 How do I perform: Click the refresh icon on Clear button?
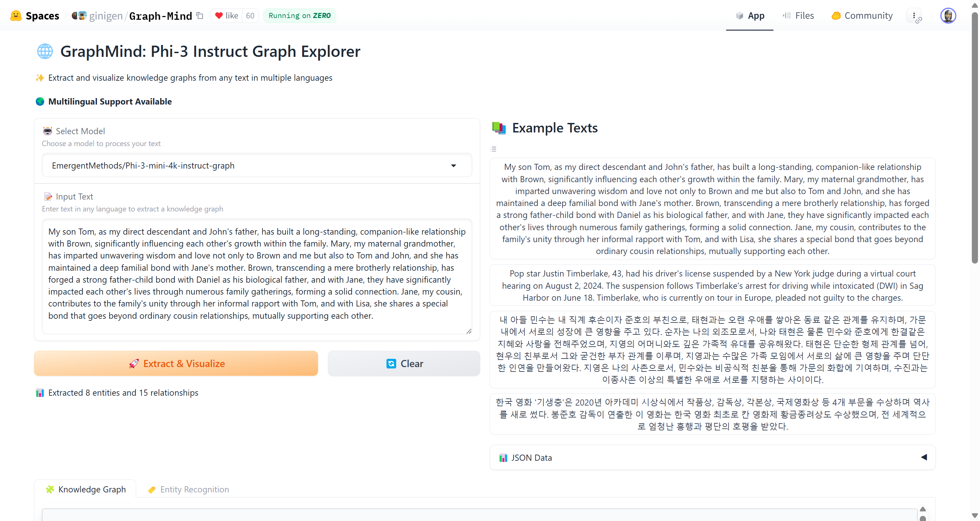tap(391, 363)
